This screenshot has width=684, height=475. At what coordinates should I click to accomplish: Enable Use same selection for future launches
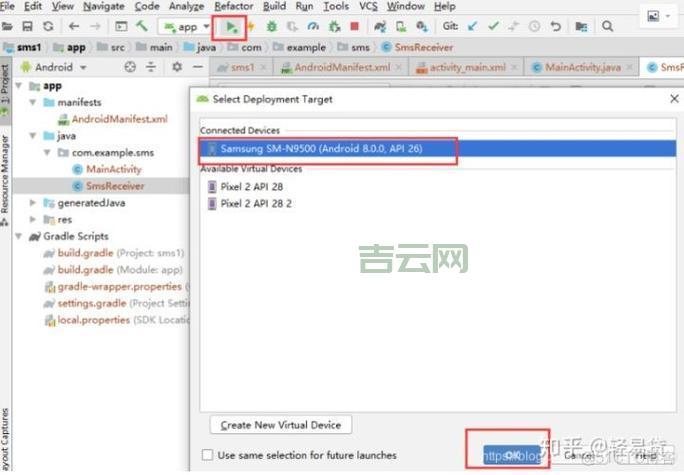pyautogui.click(x=206, y=455)
